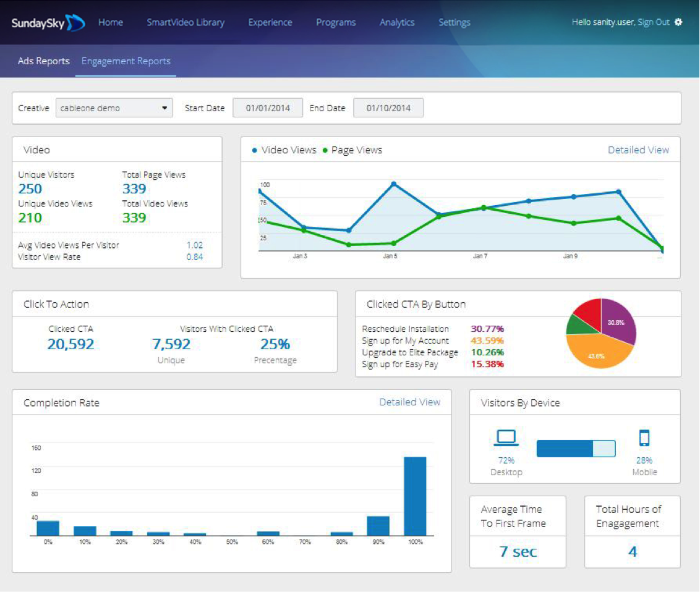Go to the Home menu
Screen dimensions: 700x592
(x=111, y=22)
